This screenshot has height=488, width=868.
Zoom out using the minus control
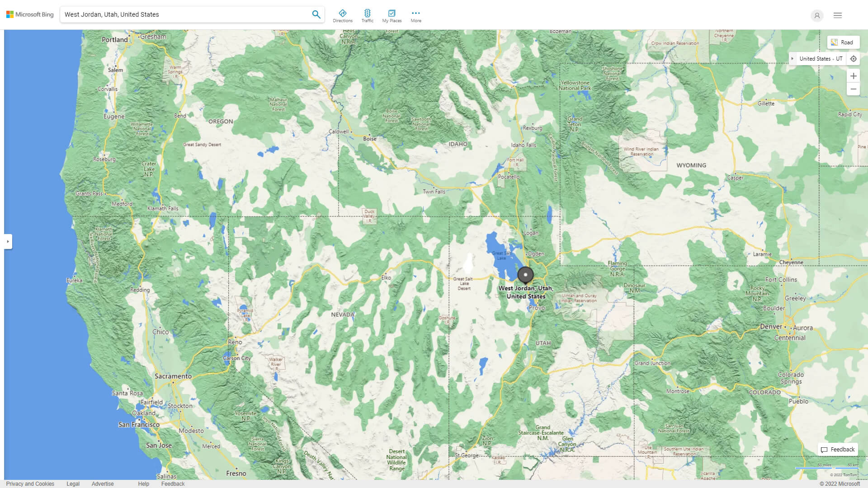click(x=854, y=89)
